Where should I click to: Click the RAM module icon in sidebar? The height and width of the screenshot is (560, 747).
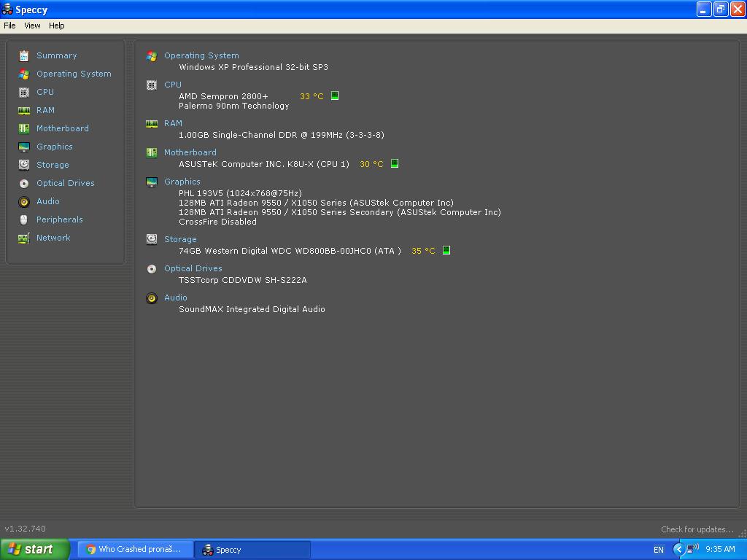pos(24,111)
